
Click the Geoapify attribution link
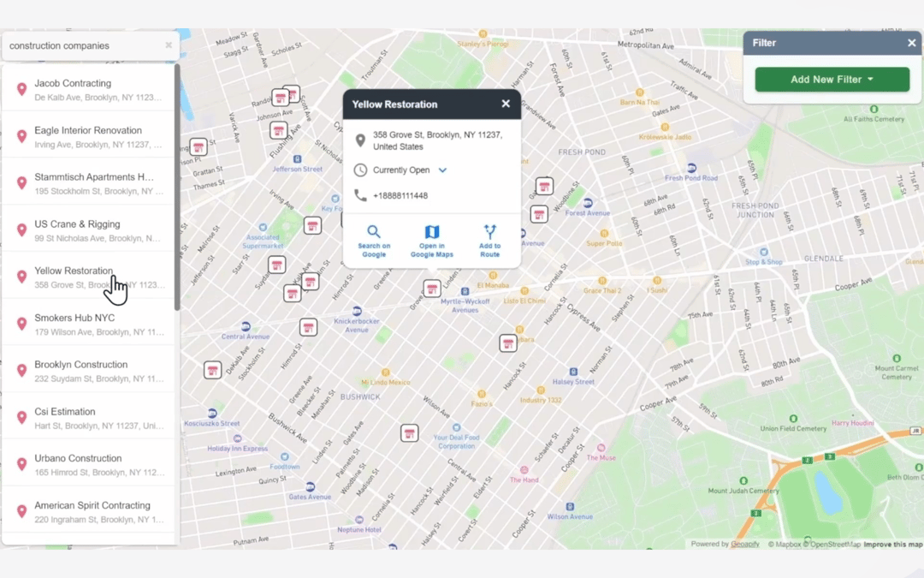pyautogui.click(x=744, y=544)
